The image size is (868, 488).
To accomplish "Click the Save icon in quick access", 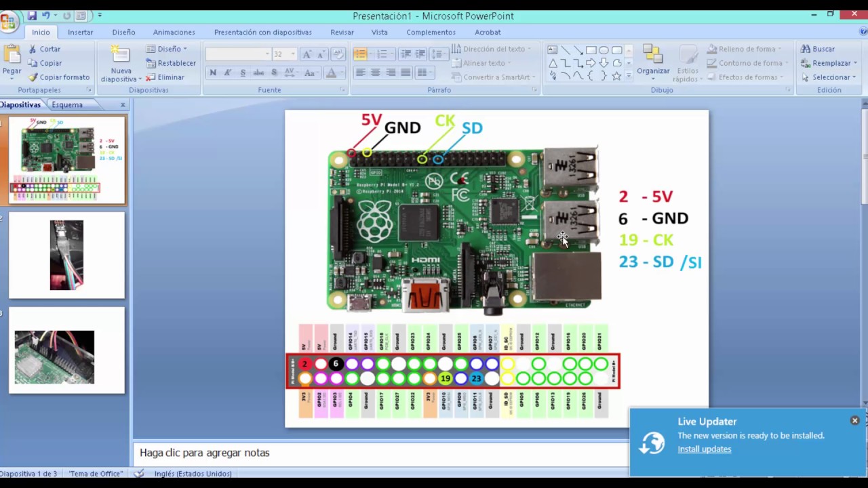I will [x=32, y=15].
